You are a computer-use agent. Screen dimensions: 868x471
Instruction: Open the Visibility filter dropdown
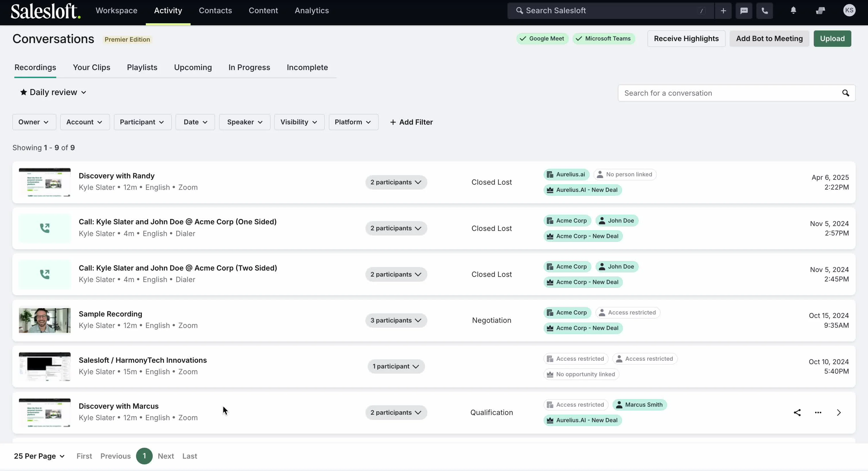pyautogui.click(x=299, y=122)
